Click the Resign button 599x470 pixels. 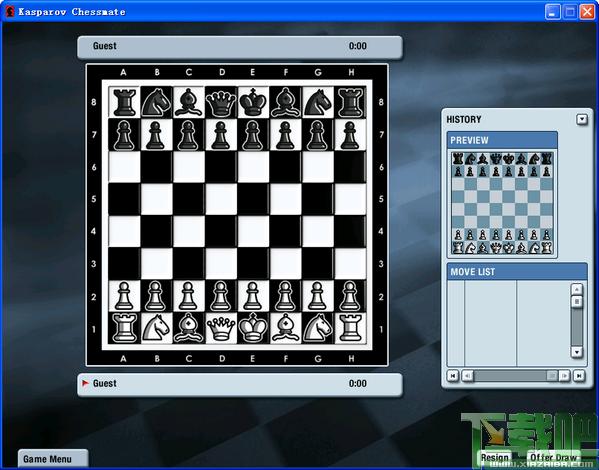tap(494, 458)
